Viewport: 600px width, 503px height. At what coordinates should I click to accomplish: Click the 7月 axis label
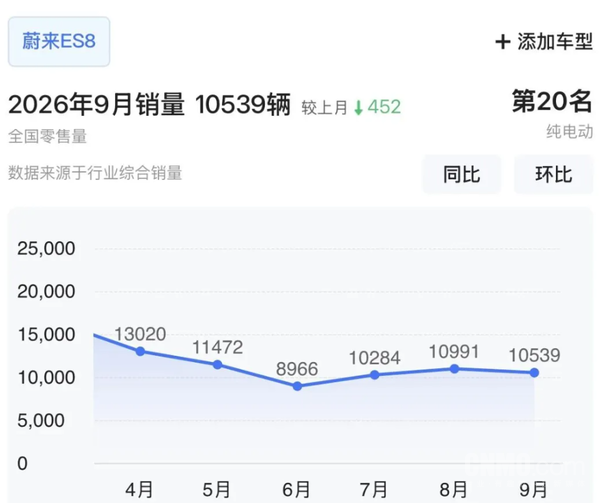click(x=374, y=490)
